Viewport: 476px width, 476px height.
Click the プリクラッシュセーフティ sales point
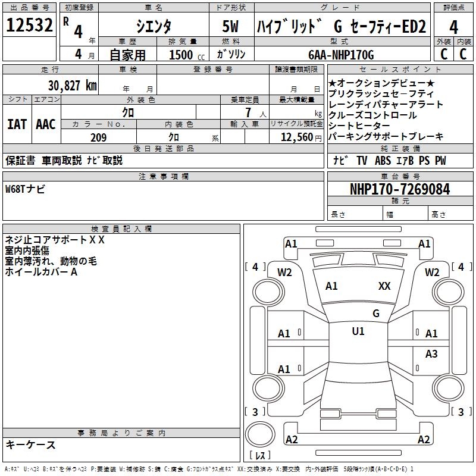tap(381, 94)
